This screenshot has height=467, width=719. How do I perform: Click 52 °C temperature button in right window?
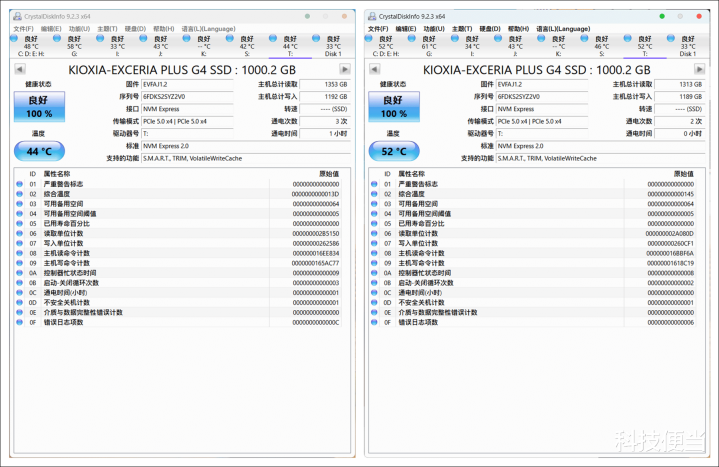(394, 151)
